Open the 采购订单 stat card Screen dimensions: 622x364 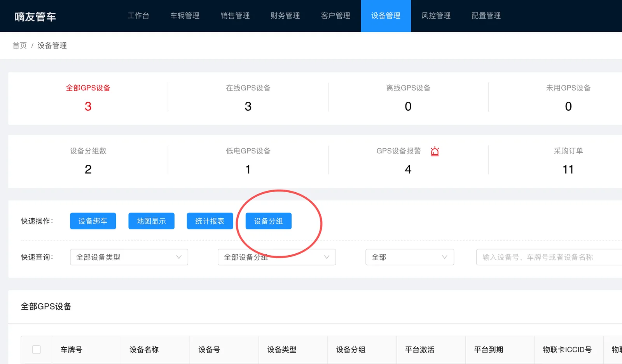tap(555, 161)
